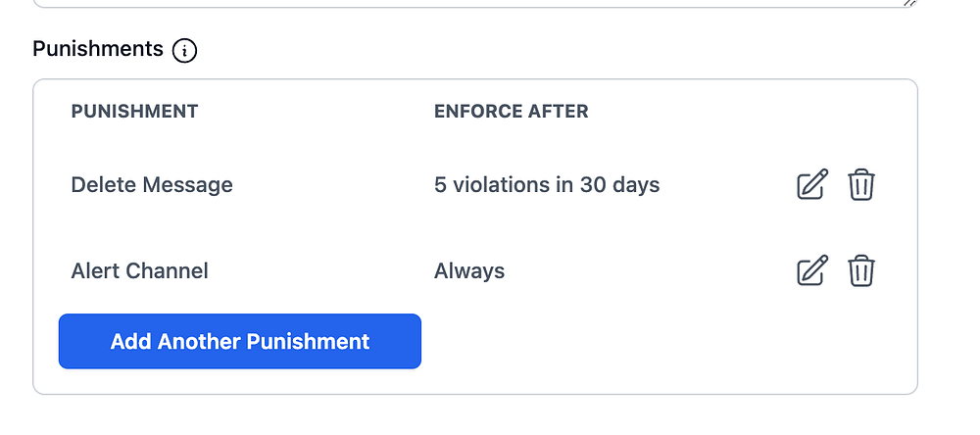The image size is (980, 435).
Task: Click the info icon beside Punishments
Action: tap(184, 50)
